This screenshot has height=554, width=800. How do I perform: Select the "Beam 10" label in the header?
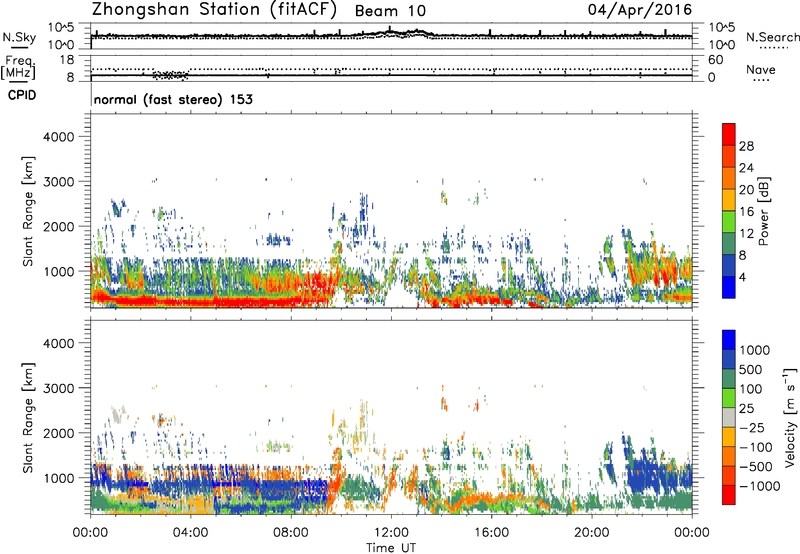390,11
